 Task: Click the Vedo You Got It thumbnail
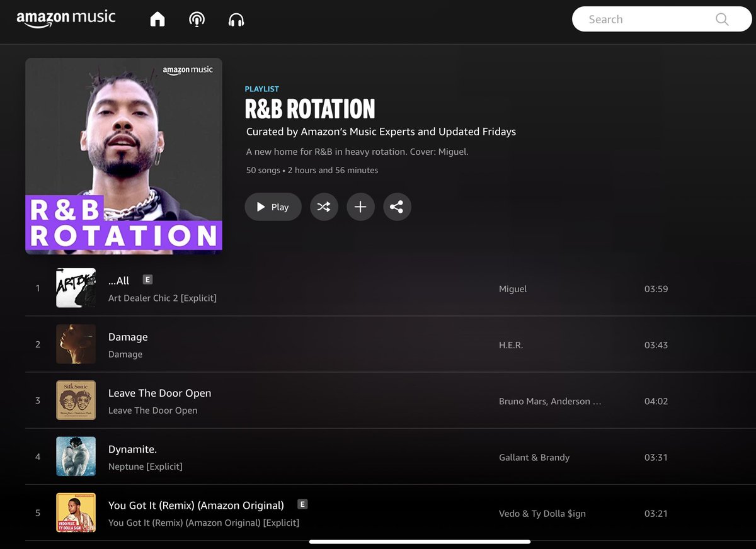click(76, 512)
